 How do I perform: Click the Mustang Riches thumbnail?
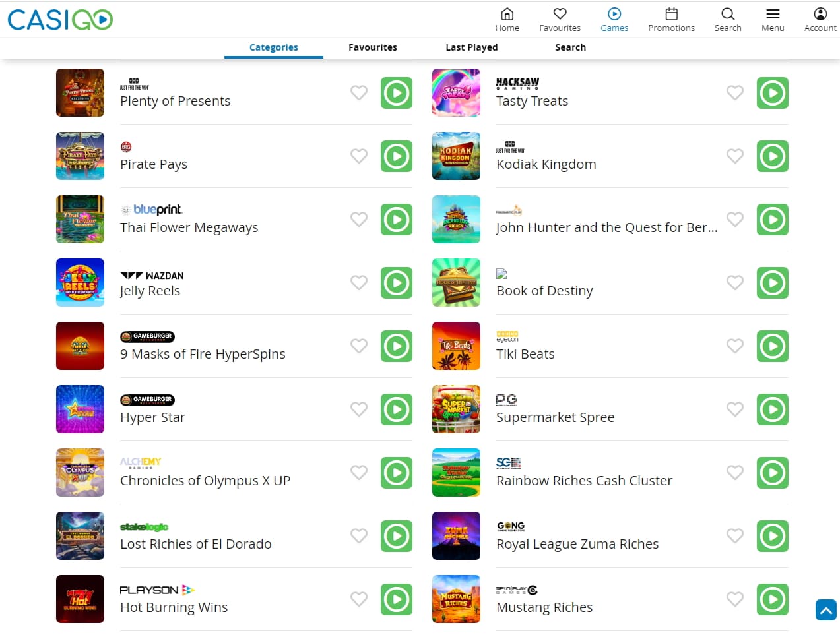click(456, 599)
